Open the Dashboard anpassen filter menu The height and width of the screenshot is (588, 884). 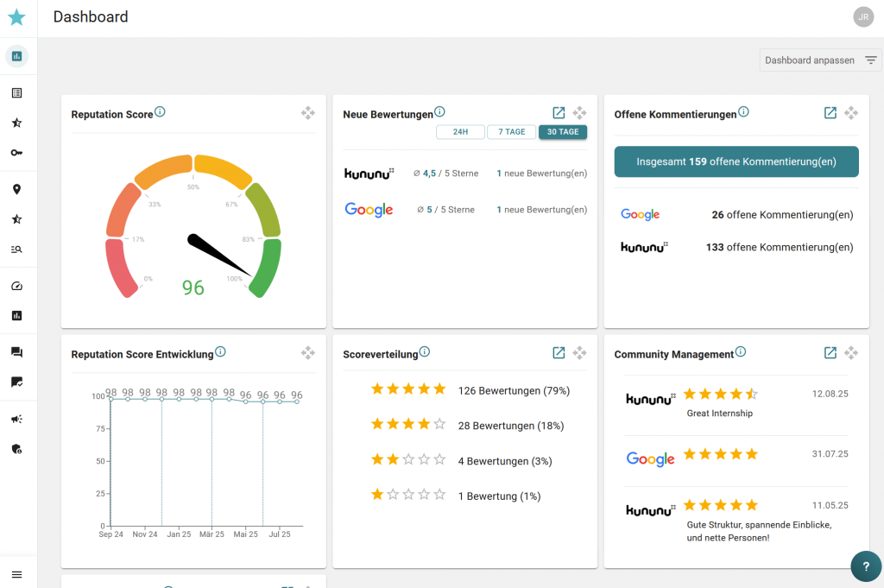coord(820,60)
